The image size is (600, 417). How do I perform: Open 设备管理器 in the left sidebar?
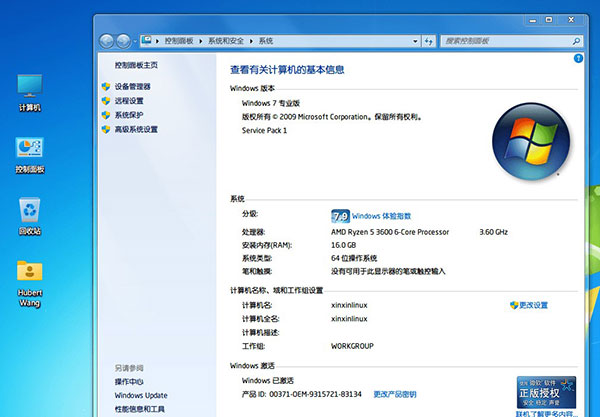click(x=132, y=87)
